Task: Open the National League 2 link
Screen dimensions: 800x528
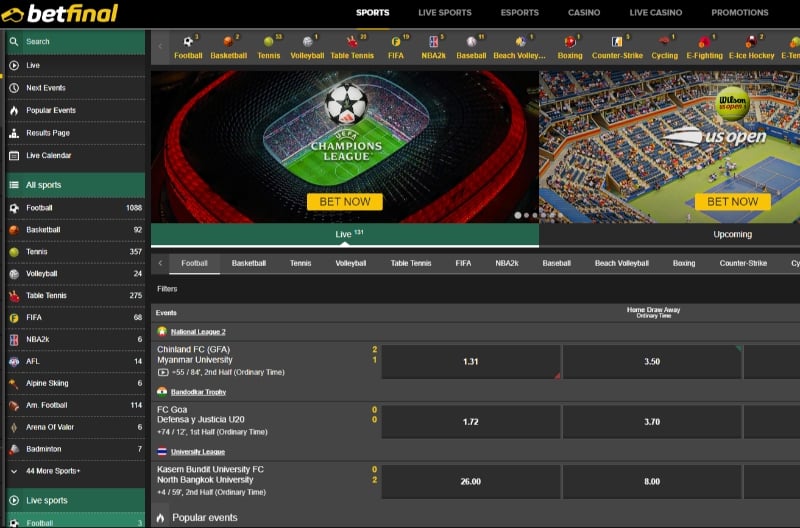Action: pos(198,332)
